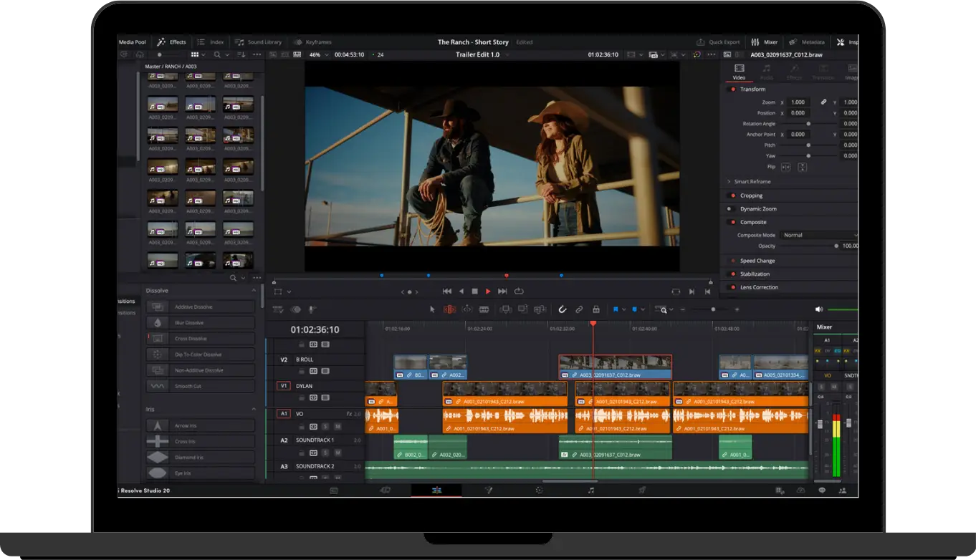Open the marker color dropdown arrow
Image resolution: width=976 pixels, height=560 pixels.
tap(643, 309)
